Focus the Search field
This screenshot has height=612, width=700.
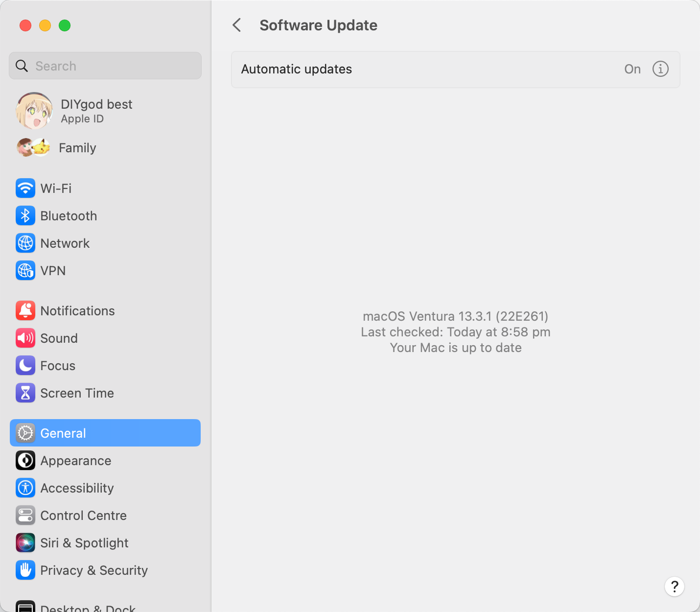click(x=105, y=66)
